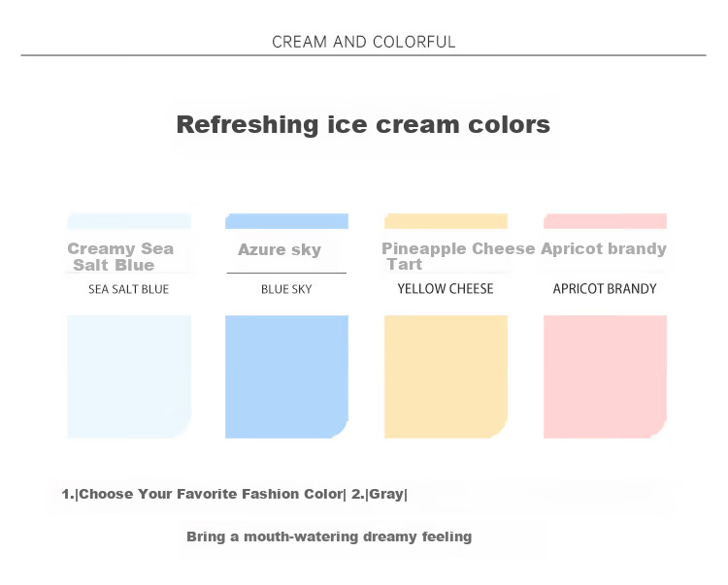The height and width of the screenshot is (585, 728).
Task: Click the uppercase 'APRICOT BRANDY' caption
Action: pos(605,288)
